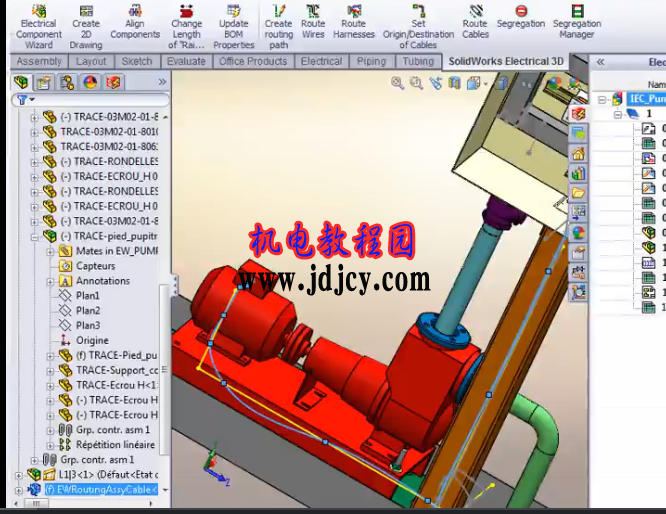Open the File Explorer folder icon
The width and height of the screenshot is (666, 514).
[578, 192]
